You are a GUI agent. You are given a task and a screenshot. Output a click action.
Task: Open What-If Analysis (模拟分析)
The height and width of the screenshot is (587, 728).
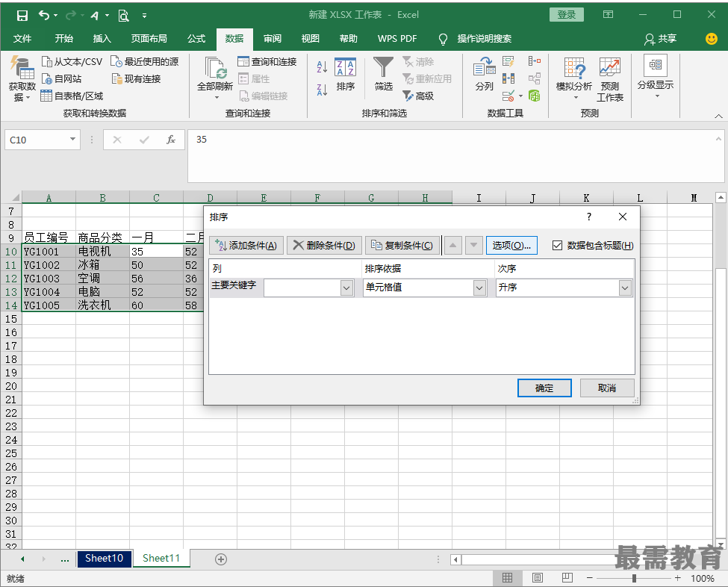click(574, 78)
